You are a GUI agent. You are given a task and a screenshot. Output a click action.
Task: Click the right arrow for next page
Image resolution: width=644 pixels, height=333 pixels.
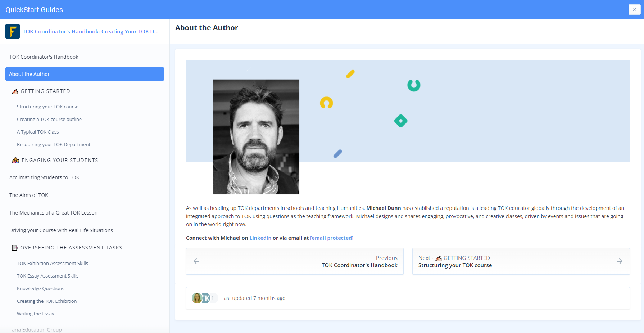620,261
